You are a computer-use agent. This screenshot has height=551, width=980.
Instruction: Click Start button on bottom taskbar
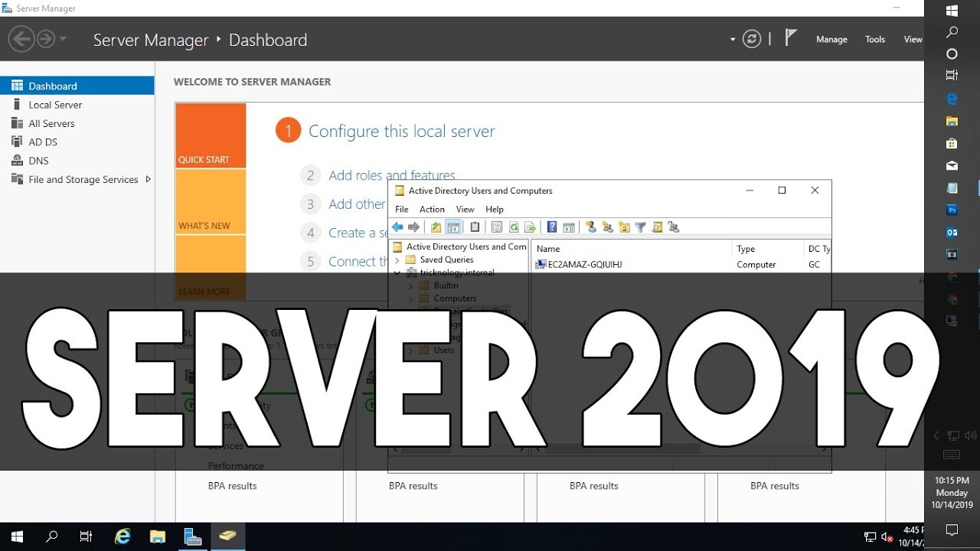coord(17,536)
